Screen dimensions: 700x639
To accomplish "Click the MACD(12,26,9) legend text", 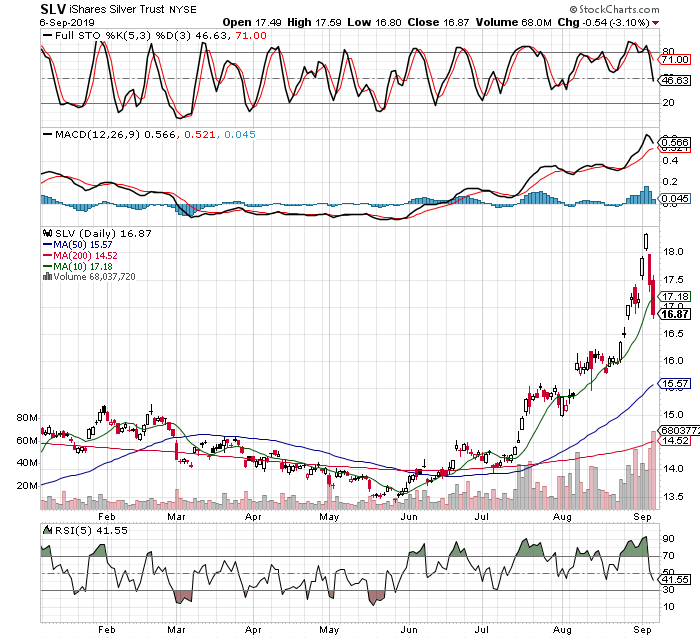I will pyautogui.click(x=97, y=134).
